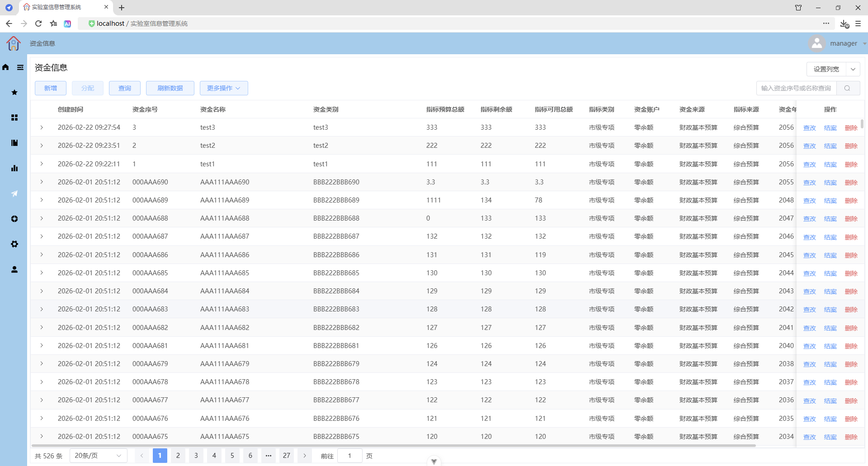Click 查改 for the test3 row
This screenshot has height=466, width=868.
click(x=810, y=128)
